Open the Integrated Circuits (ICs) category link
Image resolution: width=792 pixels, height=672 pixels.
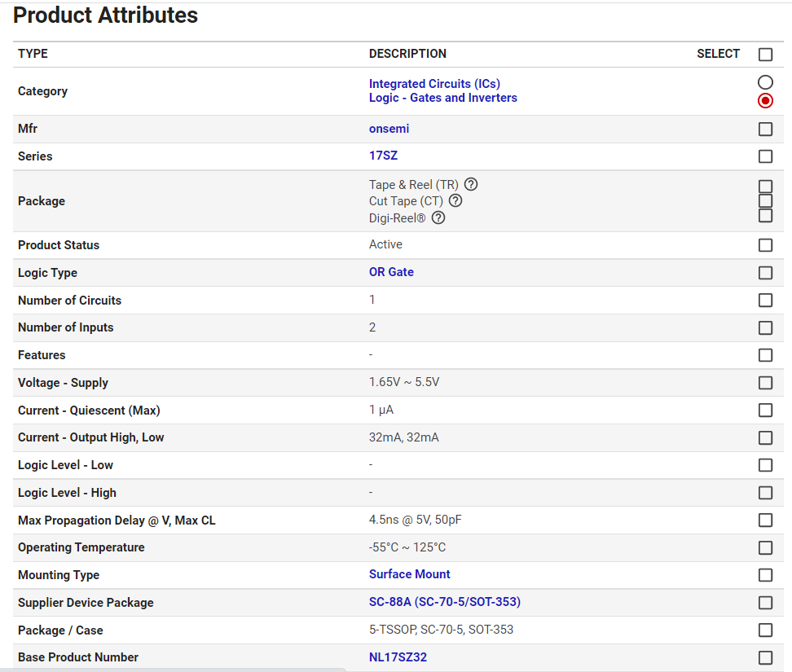click(x=434, y=84)
